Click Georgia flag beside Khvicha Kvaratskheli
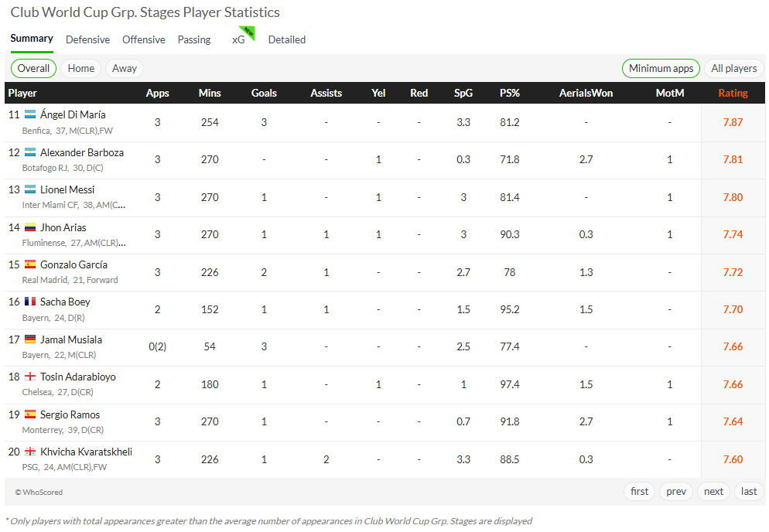769x532 pixels. tap(30, 452)
